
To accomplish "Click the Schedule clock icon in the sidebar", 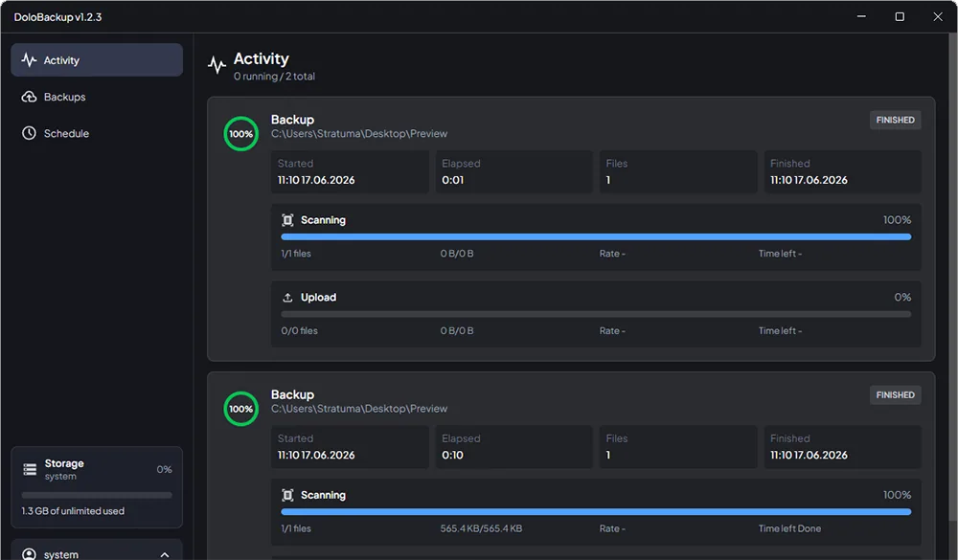I will click(29, 133).
